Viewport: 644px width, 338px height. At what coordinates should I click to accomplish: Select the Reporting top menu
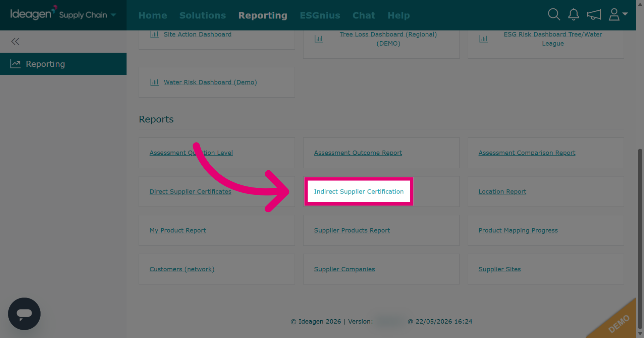click(x=263, y=15)
